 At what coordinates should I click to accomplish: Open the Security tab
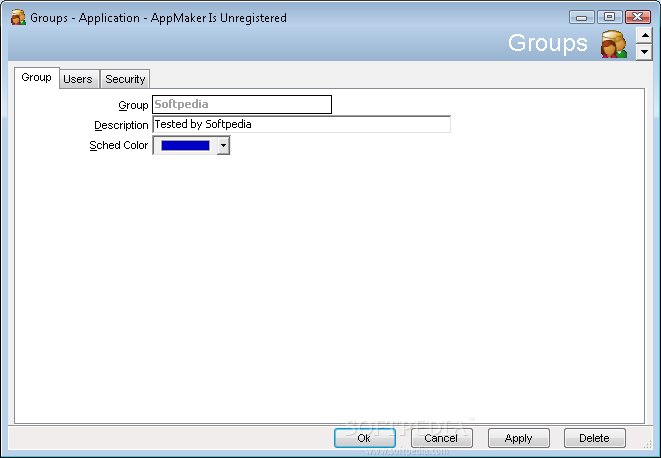(125, 79)
